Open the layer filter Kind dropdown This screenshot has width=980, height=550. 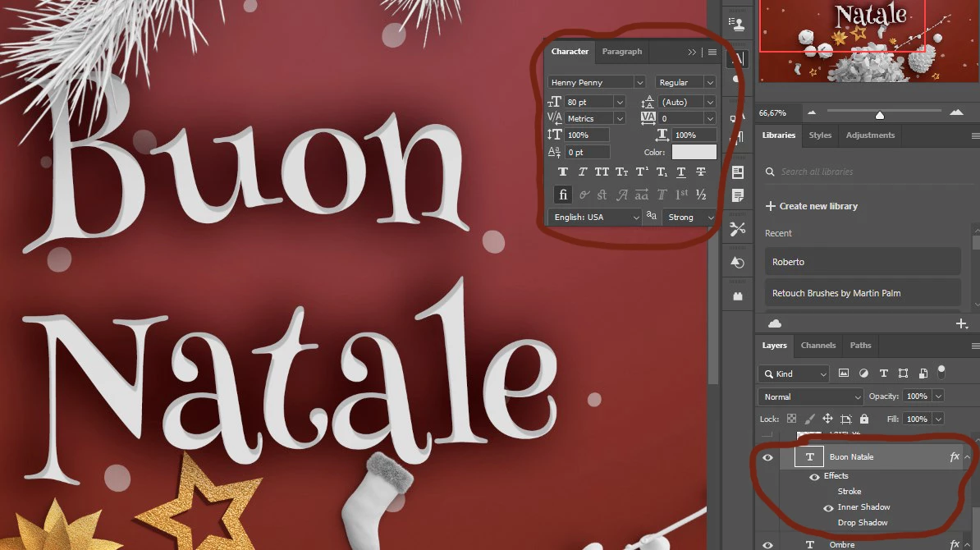click(794, 374)
